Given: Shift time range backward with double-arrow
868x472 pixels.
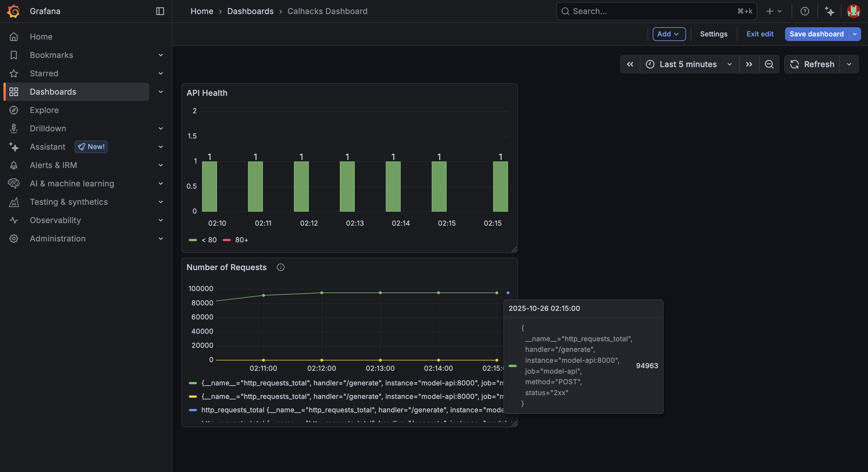Looking at the screenshot, I should pyautogui.click(x=630, y=64).
